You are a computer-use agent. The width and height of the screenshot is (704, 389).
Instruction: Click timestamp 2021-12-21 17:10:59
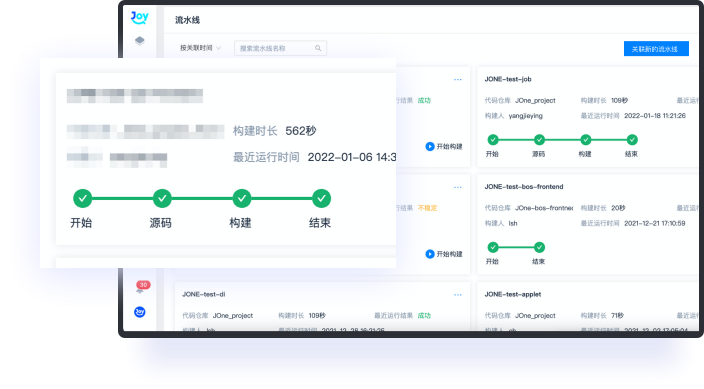point(655,223)
